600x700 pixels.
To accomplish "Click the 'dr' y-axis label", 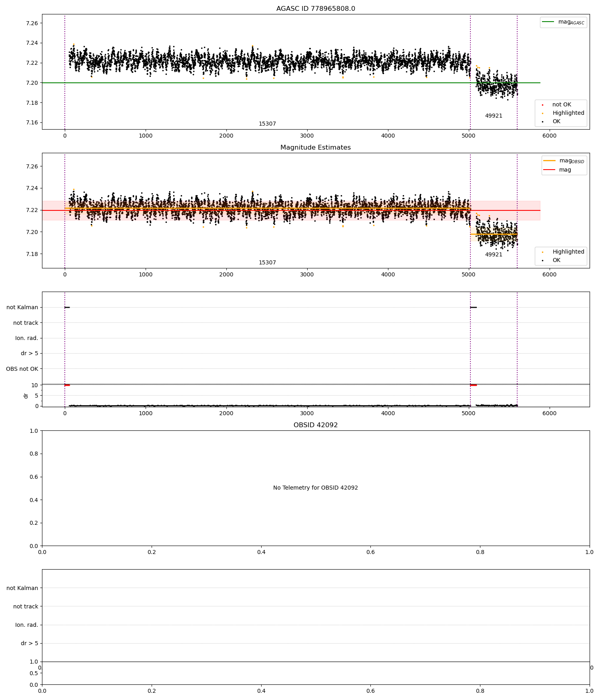I will point(26,396).
